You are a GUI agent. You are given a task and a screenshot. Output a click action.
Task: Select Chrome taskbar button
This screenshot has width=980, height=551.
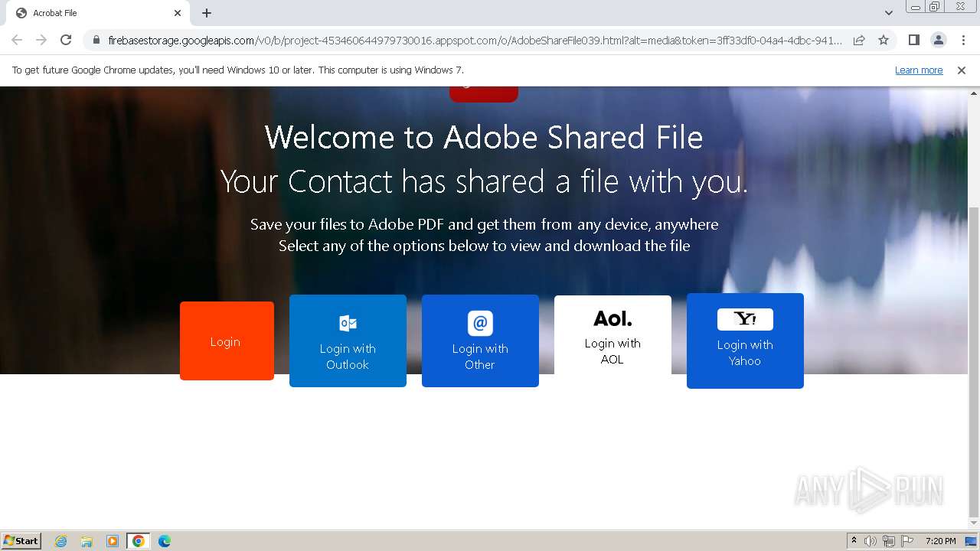pyautogui.click(x=139, y=541)
